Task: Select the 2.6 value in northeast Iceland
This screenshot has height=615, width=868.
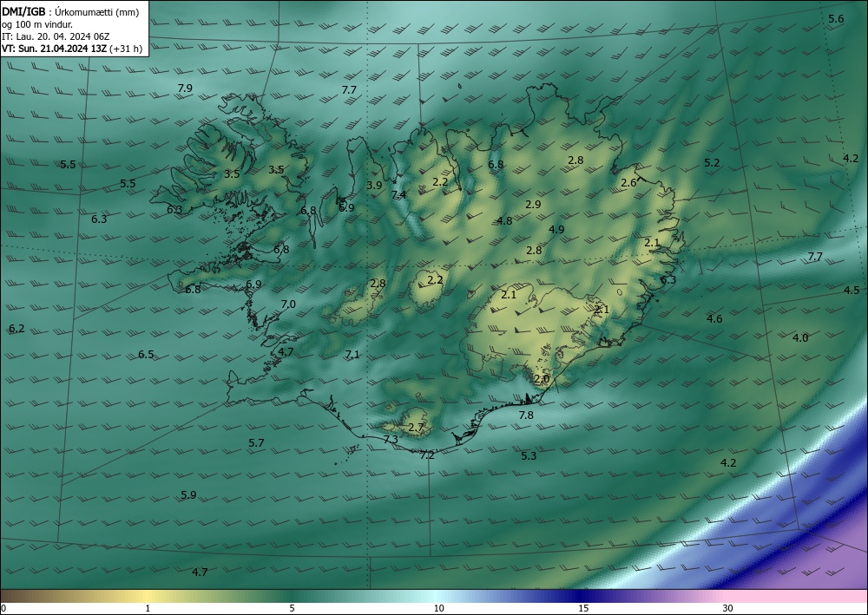Action: click(628, 182)
